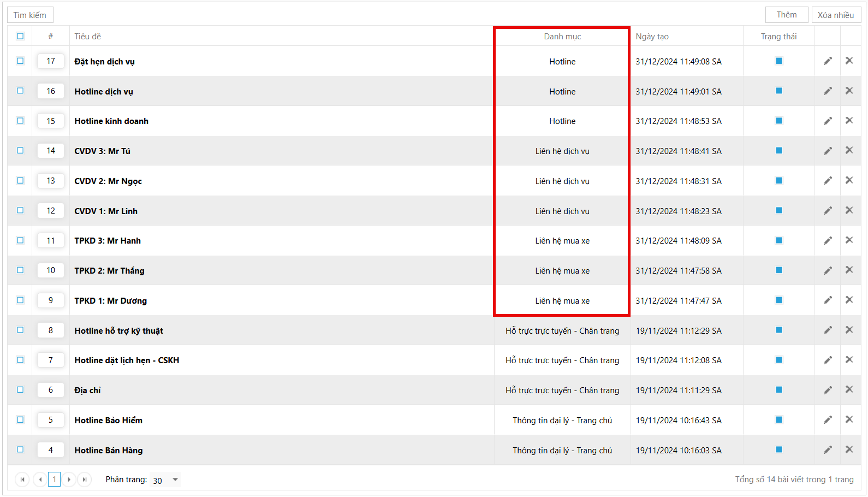Click the 'Thêm' button
Image resolution: width=868 pixels, height=497 pixels.
786,15
